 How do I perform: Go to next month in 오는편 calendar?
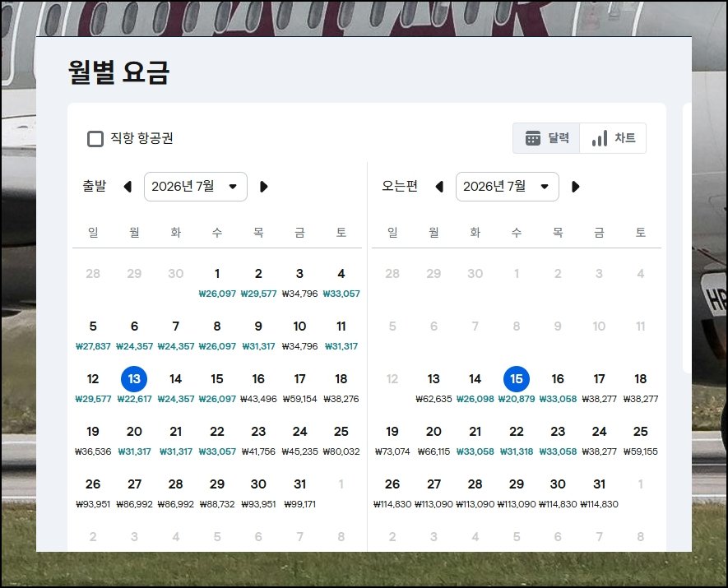(x=575, y=187)
